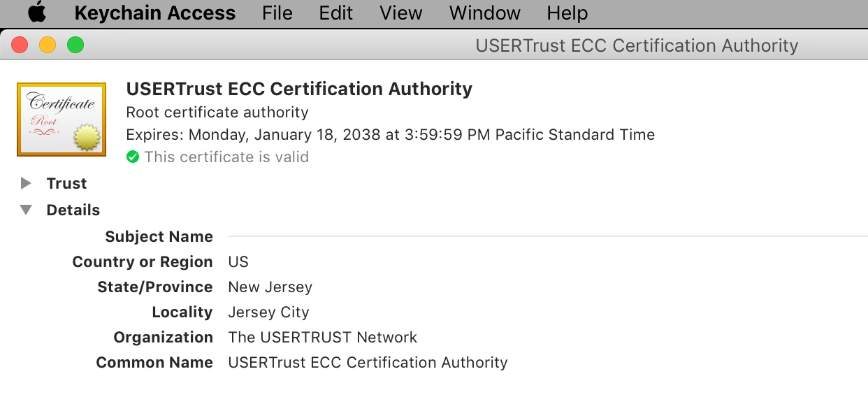Open the Help menu
This screenshot has width=868, height=397.
tap(567, 13)
